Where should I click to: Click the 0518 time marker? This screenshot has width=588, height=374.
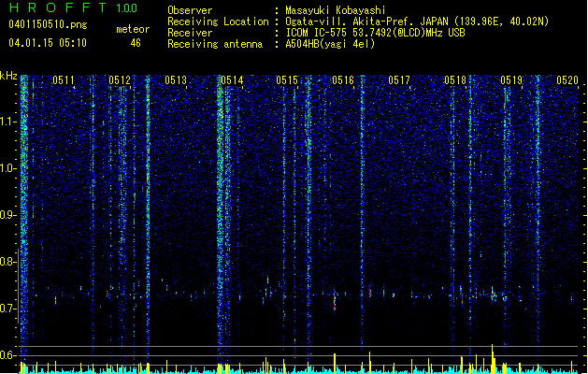coord(455,80)
